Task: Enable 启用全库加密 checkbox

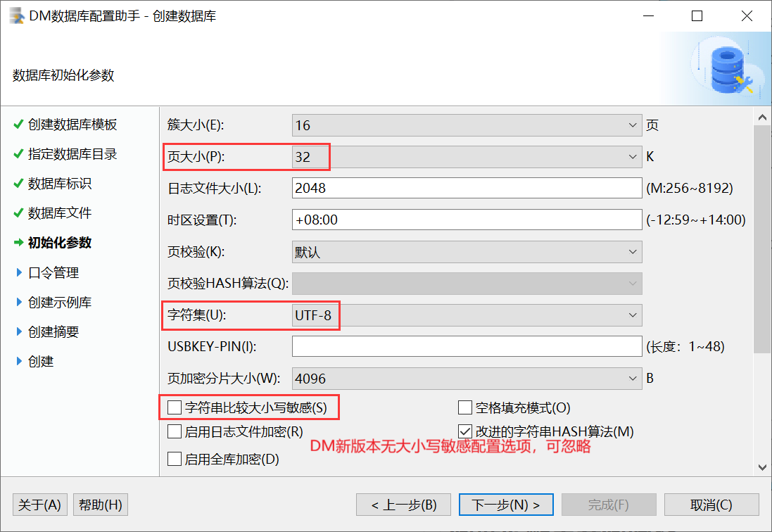Action: (175, 459)
